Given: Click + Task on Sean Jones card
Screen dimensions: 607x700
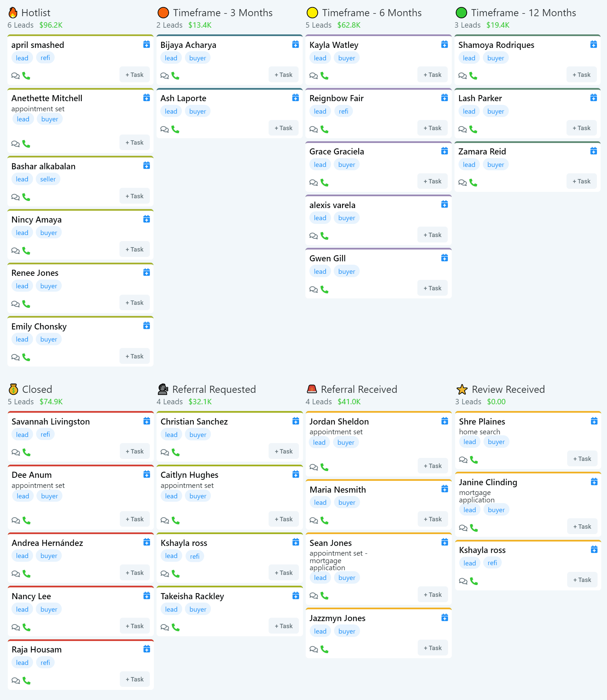Looking at the screenshot, I should [433, 595].
